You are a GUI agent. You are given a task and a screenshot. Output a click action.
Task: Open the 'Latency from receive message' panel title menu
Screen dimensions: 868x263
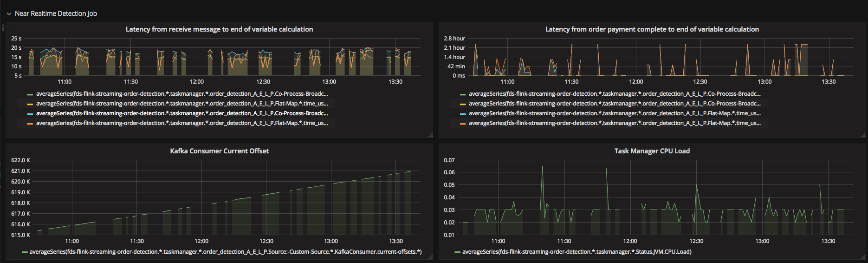pos(219,29)
